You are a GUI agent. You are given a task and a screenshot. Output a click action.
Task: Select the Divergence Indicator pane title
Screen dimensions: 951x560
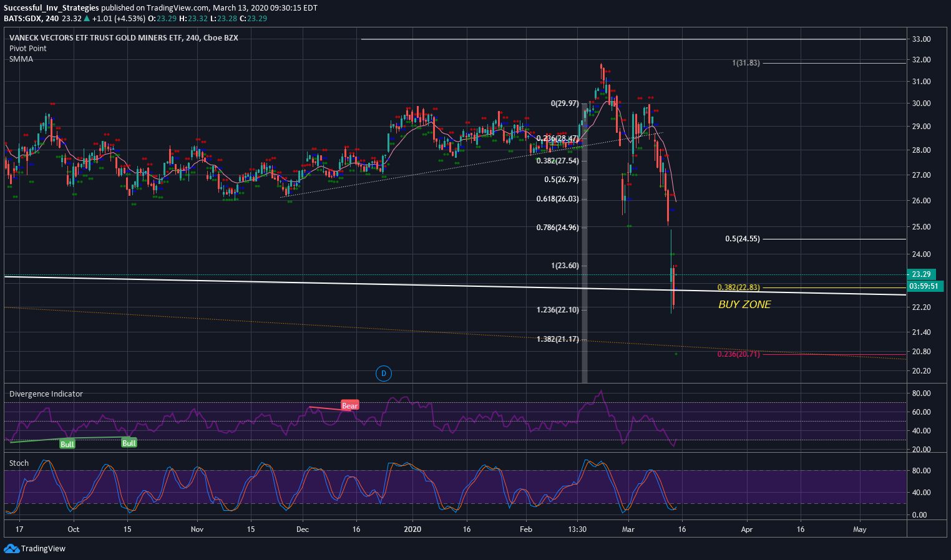click(46, 394)
